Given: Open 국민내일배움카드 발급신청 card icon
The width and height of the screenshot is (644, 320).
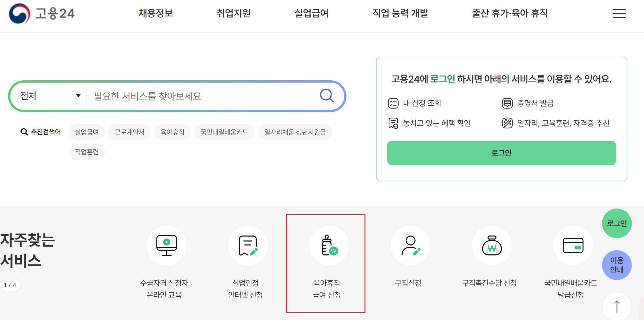Looking at the screenshot, I should 573,245.
